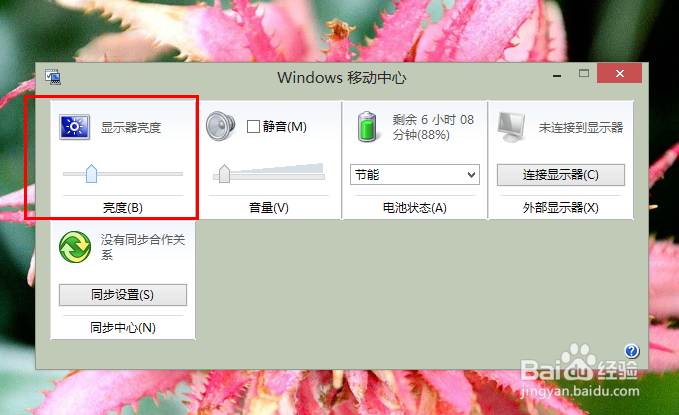The image size is (679, 415).
Task: Click the 未连接到显示器 text
Action: point(581,127)
